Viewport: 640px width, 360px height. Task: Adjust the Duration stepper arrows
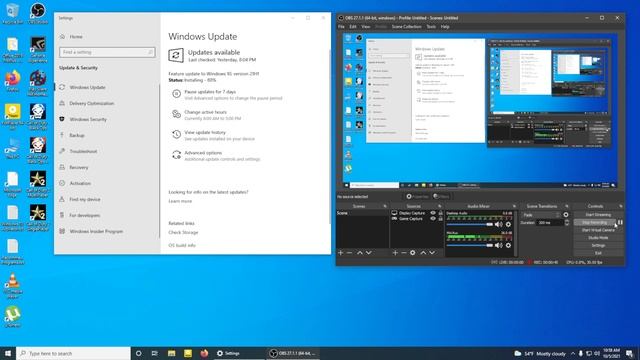567,222
